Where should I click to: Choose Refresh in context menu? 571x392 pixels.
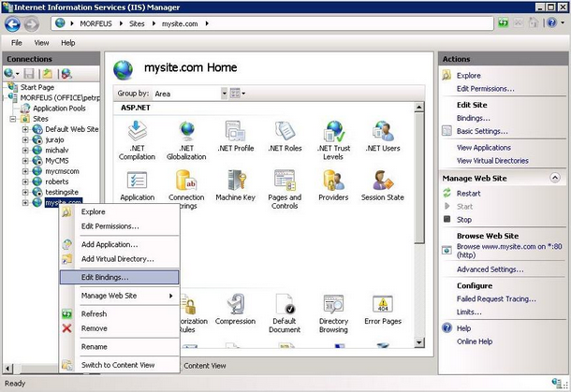[x=120, y=313]
